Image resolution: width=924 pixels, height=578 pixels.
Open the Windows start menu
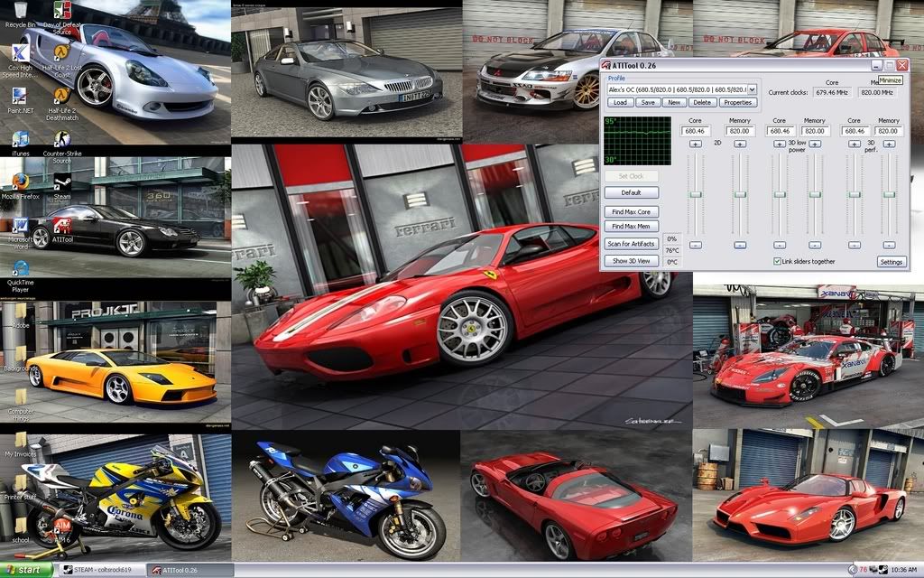click(x=26, y=570)
